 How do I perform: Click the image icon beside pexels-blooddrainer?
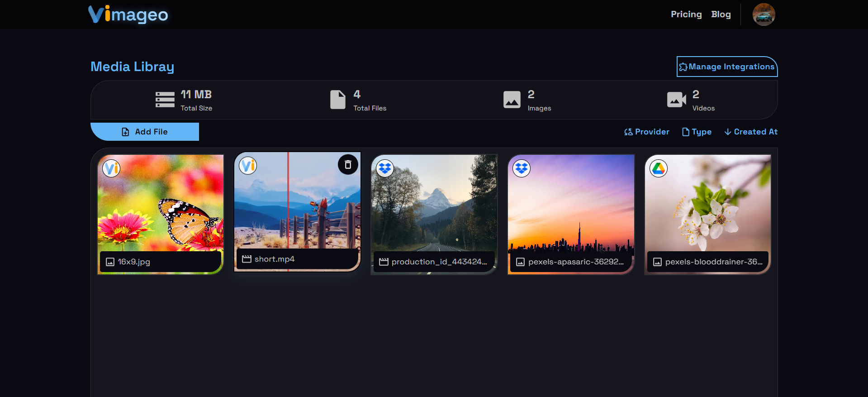click(x=657, y=262)
